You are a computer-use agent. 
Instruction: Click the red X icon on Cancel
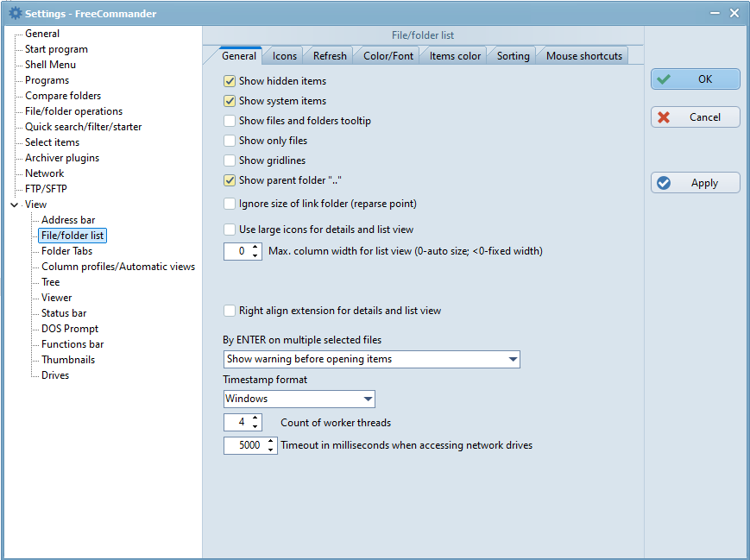coord(664,117)
